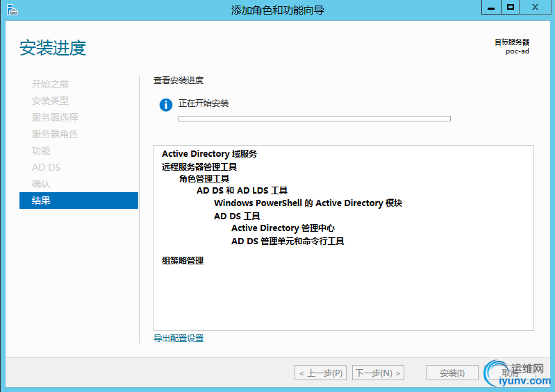
Task: Select the 服务器选择 step
Action: [55, 117]
